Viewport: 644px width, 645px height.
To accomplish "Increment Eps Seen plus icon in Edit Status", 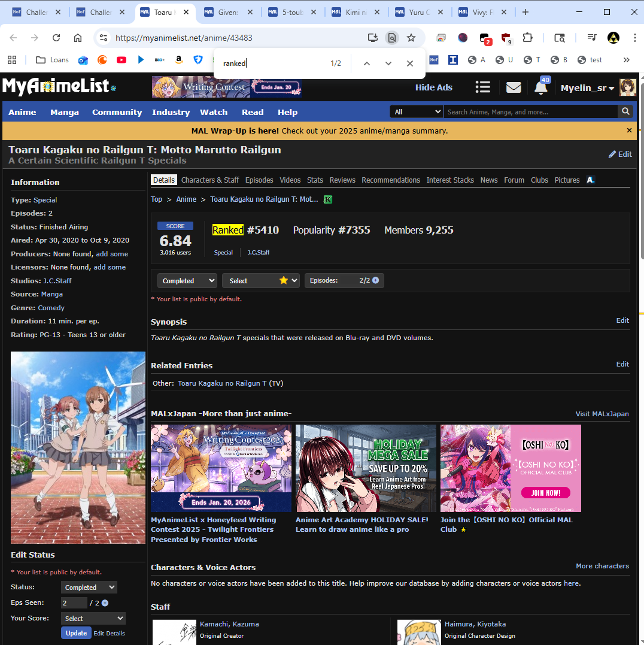I will tap(105, 603).
